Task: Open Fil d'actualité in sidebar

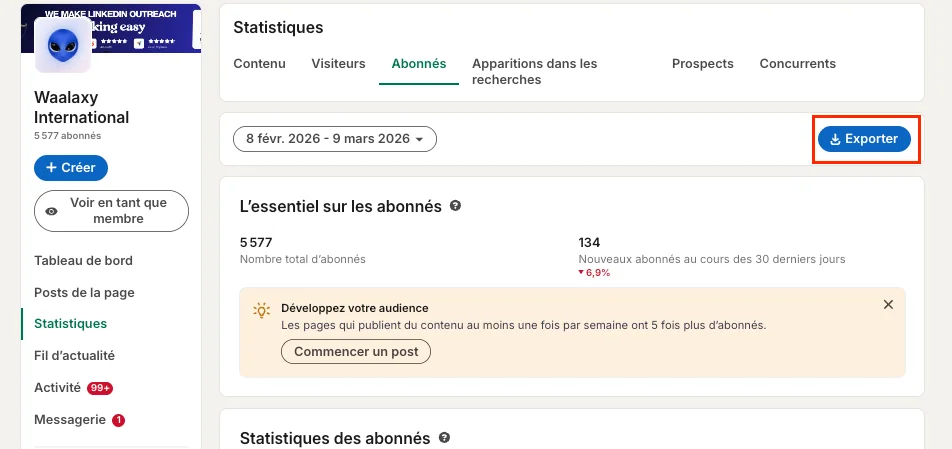Action: coord(74,356)
